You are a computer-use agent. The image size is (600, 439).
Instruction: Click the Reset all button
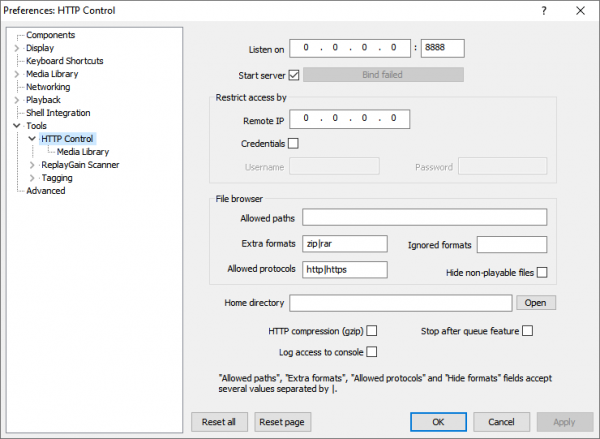point(218,422)
